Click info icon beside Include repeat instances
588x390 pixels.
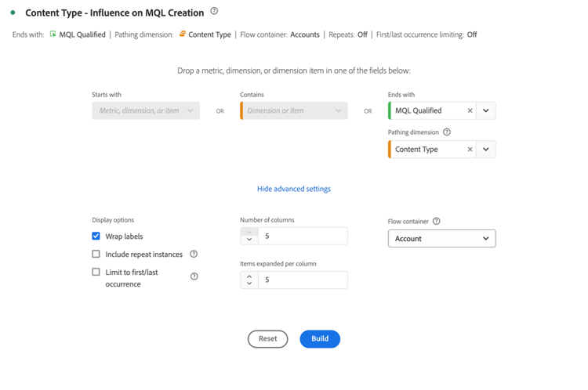tap(194, 254)
